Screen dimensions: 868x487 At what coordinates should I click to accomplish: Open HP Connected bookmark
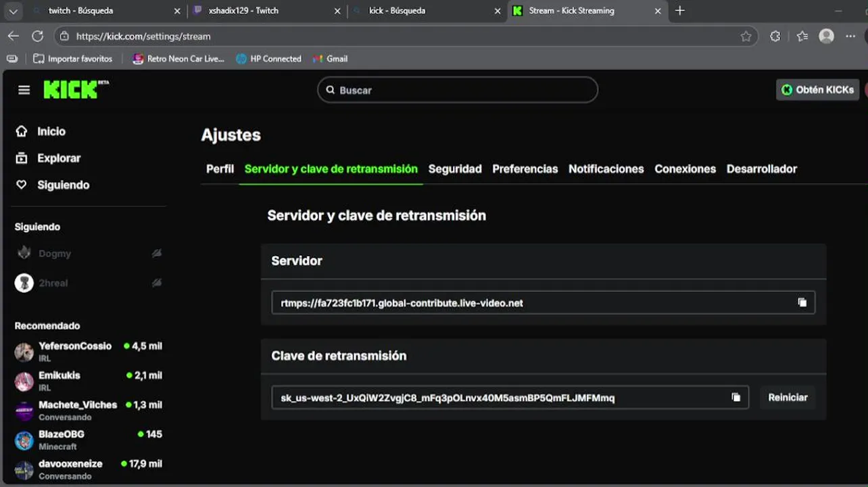[x=268, y=59]
